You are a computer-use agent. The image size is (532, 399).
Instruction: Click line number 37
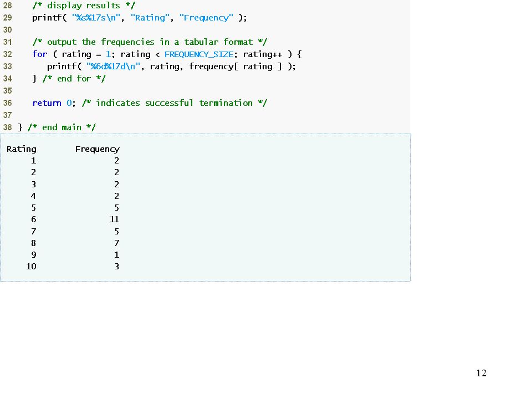point(7,115)
